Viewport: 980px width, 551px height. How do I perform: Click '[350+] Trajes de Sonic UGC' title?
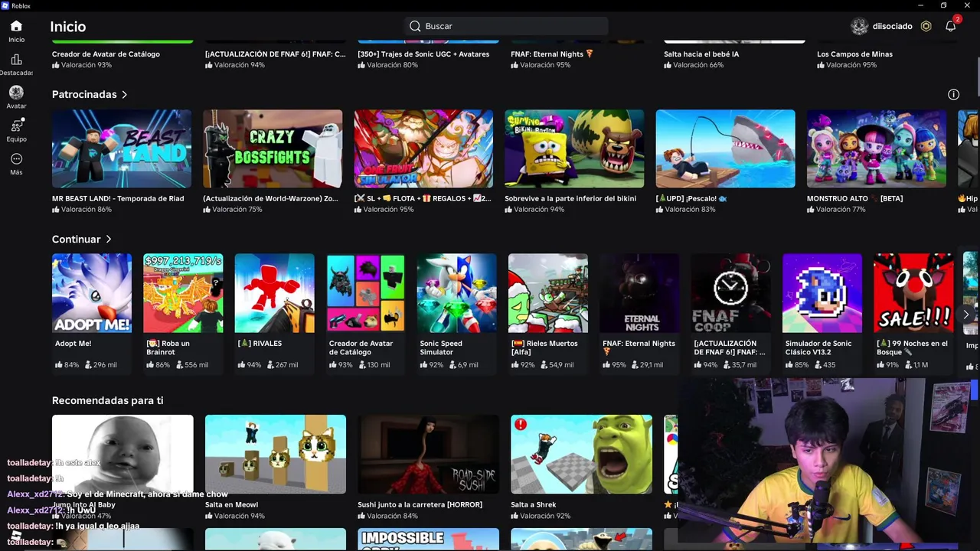423,54
